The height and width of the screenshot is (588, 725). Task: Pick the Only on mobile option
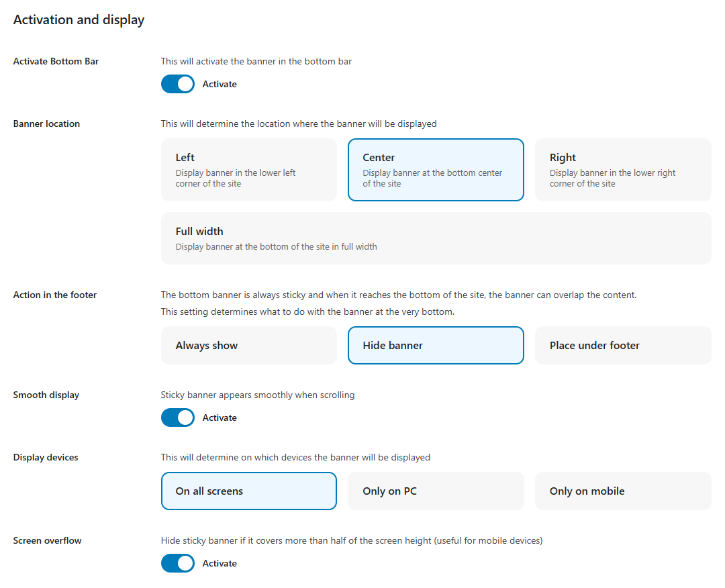[x=622, y=491]
